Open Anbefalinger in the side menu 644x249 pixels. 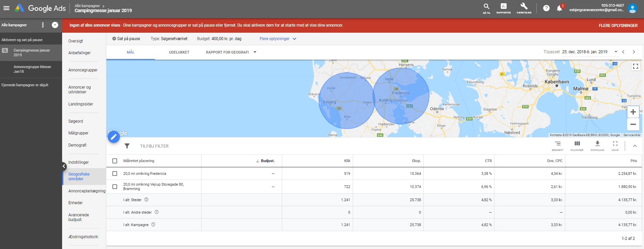pyautogui.click(x=79, y=53)
